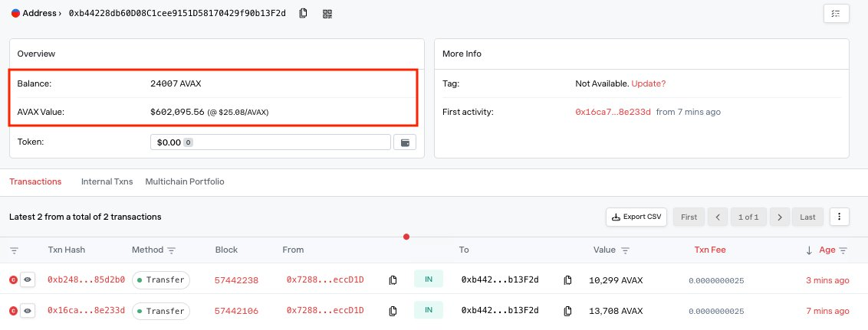This screenshot has width=868, height=330.
Task: Expand the Token holdings dropdown
Action: (x=271, y=142)
